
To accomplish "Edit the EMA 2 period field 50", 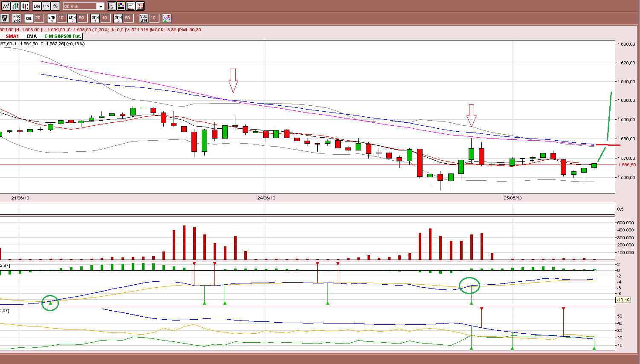I will click(x=82, y=18).
